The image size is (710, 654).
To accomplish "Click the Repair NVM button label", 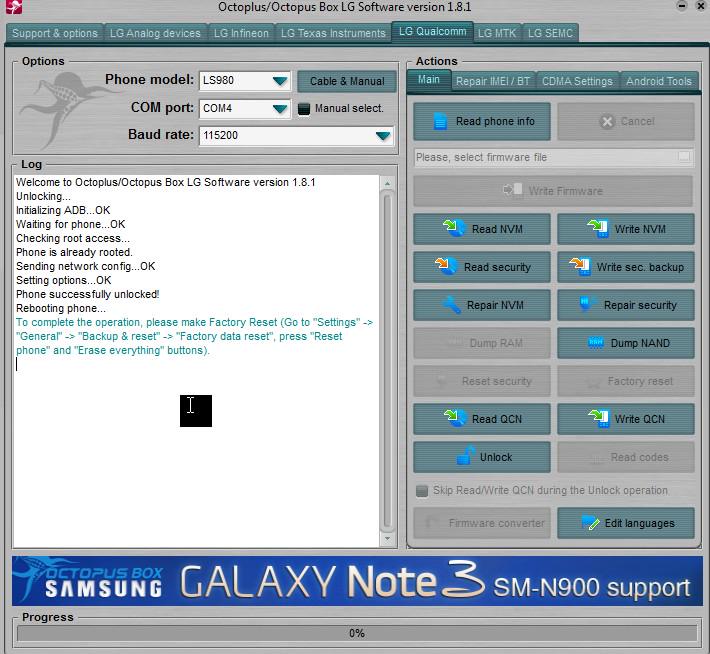I will tap(495, 305).
